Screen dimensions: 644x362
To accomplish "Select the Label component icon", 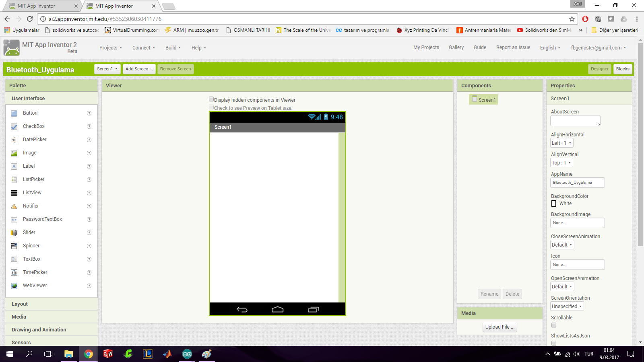I will click(14, 167).
